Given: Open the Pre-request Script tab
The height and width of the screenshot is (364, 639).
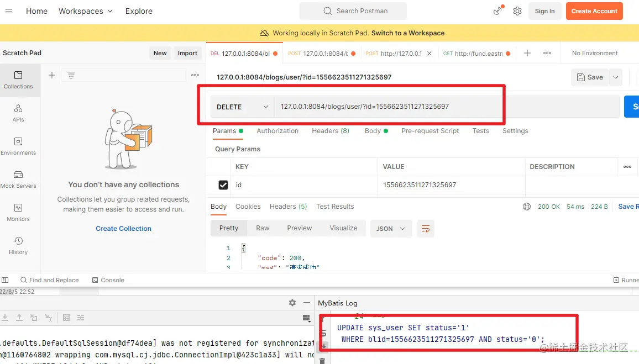Looking at the screenshot, I should pyautogui.click(x=430, y=131).
